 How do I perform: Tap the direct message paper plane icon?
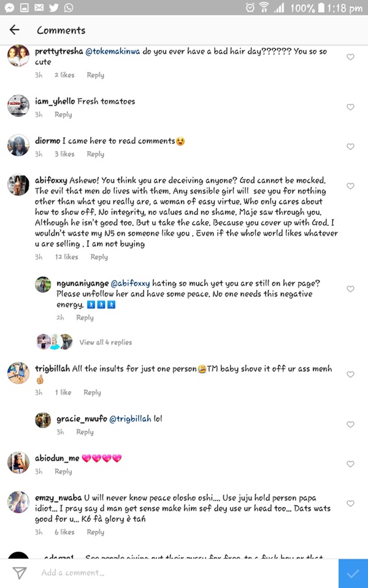20,573
